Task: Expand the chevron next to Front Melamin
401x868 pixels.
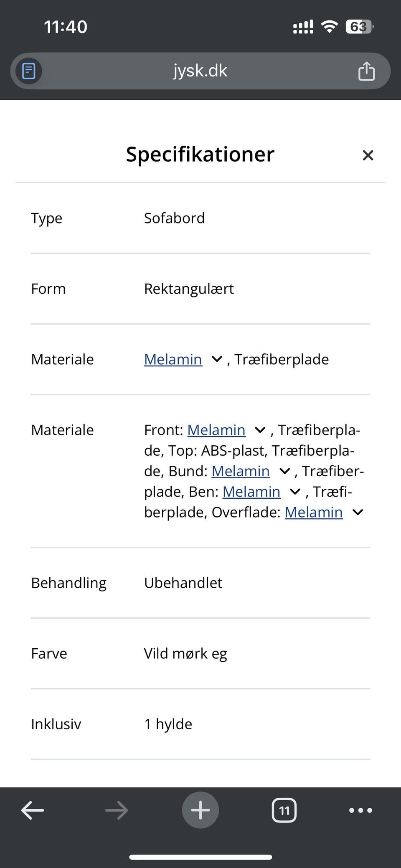Action: click(260, 430)
